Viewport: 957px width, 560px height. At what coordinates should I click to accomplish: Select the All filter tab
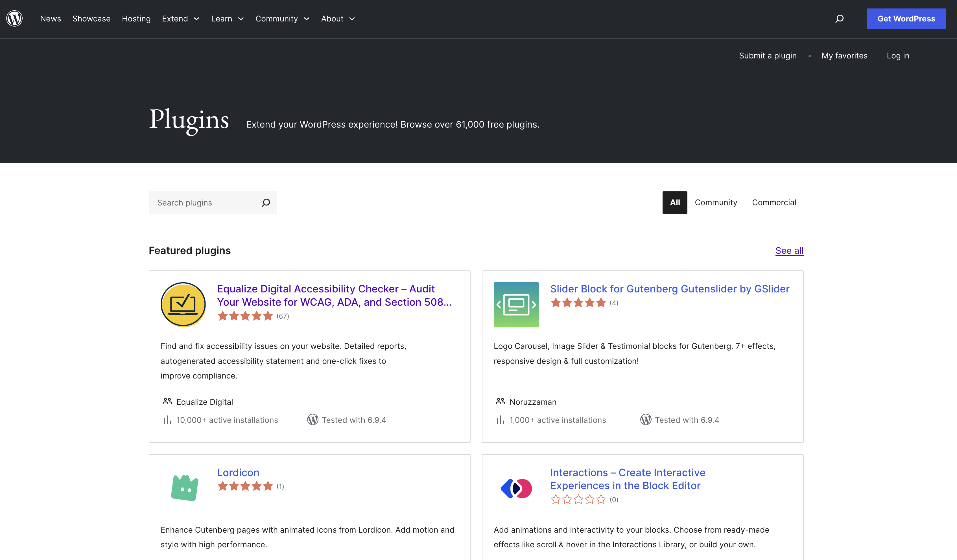tap(675, 203)
